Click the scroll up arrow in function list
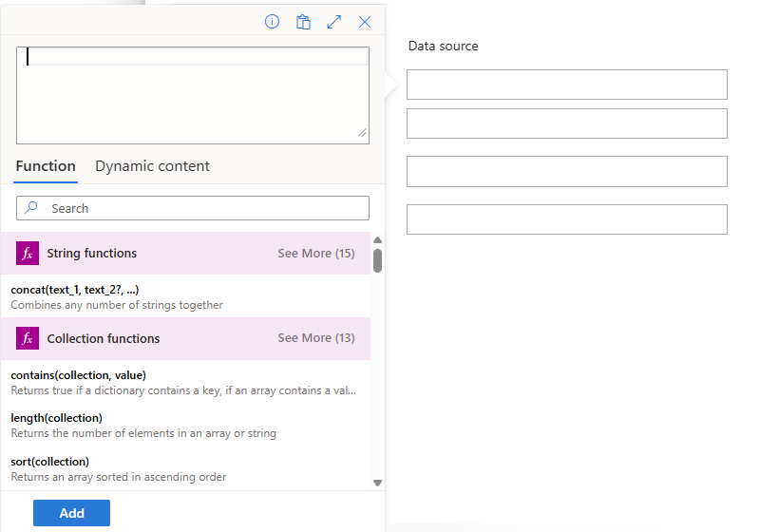 point(377,239)
